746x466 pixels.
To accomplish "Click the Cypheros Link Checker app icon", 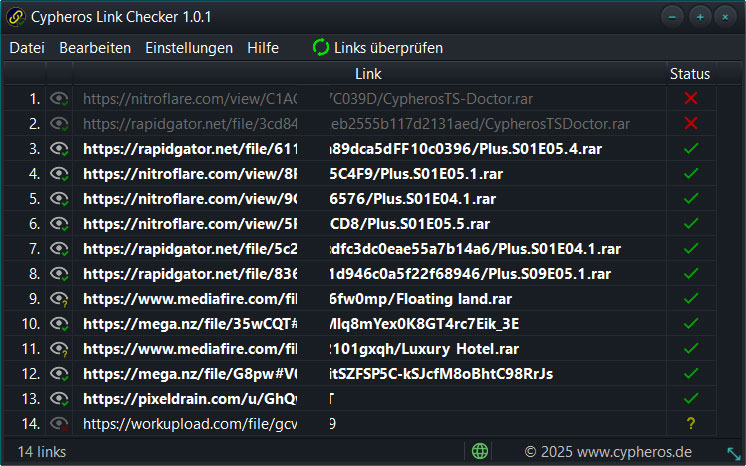I will [16, 17].
